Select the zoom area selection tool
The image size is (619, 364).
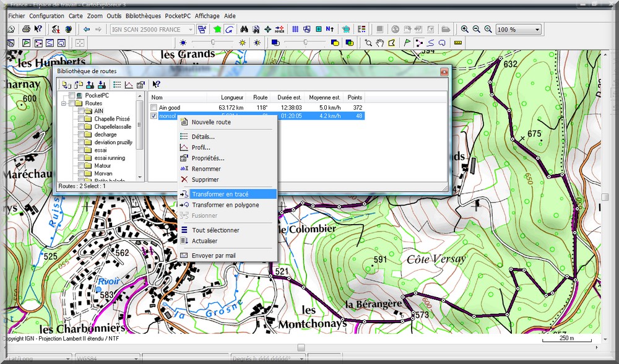(x=368, y=43)
